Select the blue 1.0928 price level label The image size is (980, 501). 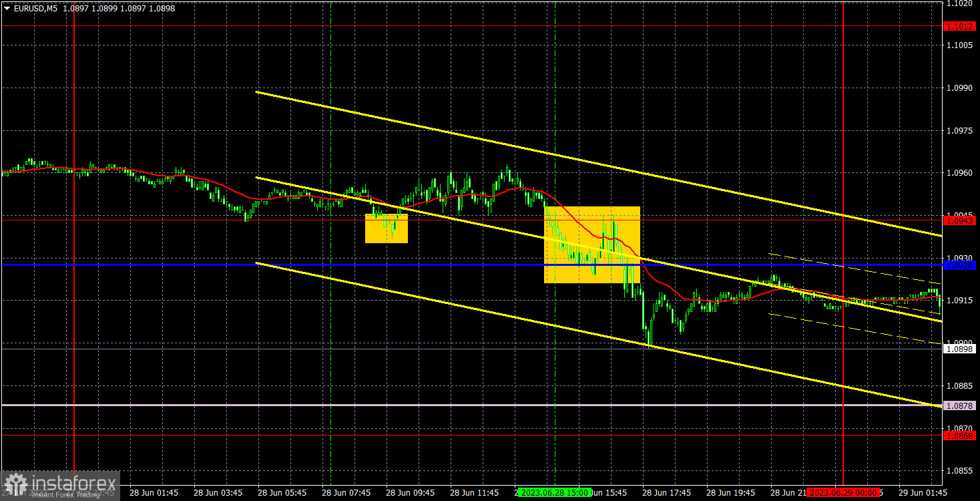(960, 265)
